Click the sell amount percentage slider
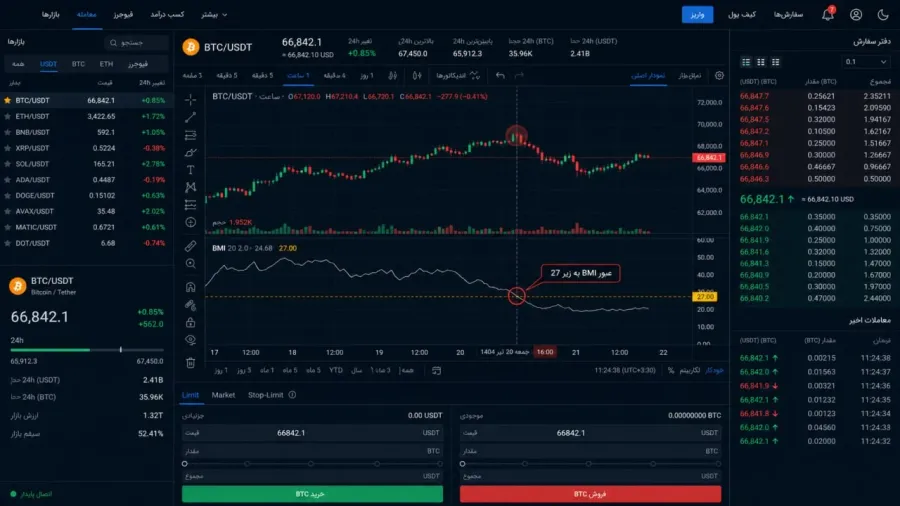Image resolution: width=900 pixels, height=506 pixels. pos(591,464)
